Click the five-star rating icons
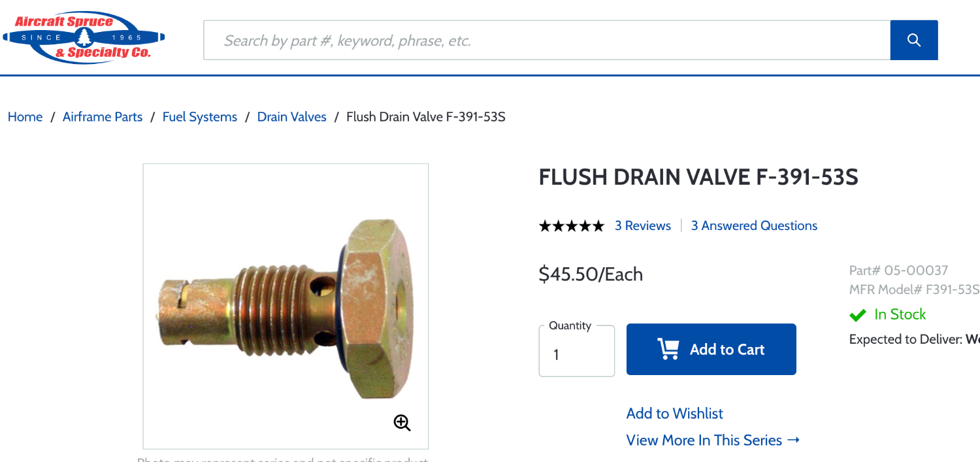980x462 pixels. point(571,226)
